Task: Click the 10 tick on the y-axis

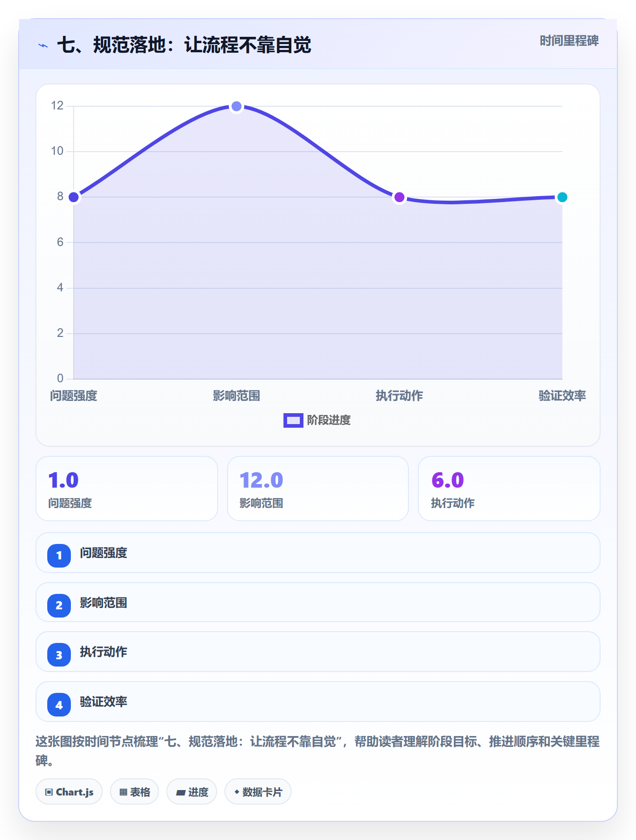Action: click(x=57, y=151)
